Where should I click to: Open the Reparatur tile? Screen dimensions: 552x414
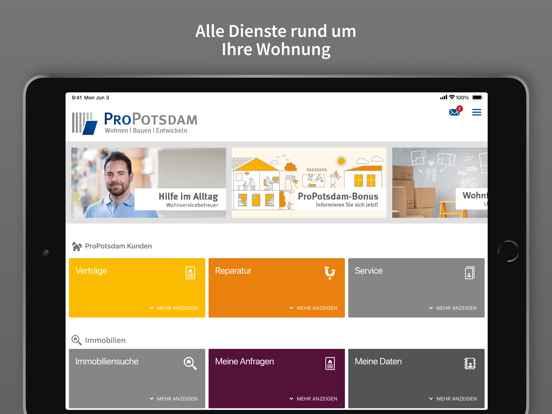(277, 288)
